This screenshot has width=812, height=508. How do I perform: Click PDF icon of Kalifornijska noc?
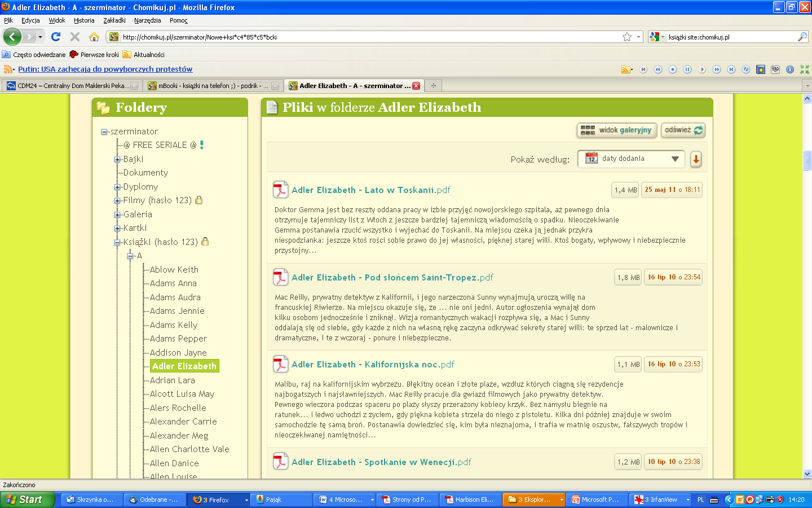pyautogui.click(x=280, y=365)
